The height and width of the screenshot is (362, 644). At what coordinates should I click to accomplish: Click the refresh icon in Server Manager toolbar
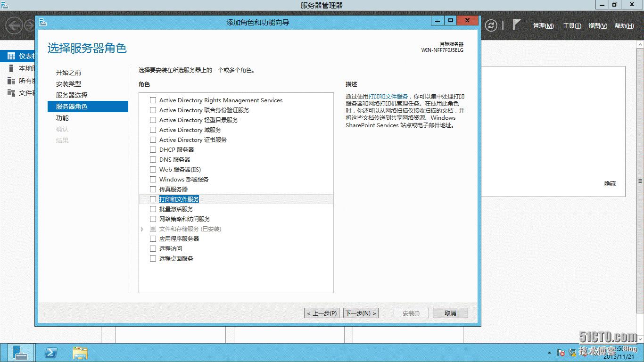click(491, 25)
